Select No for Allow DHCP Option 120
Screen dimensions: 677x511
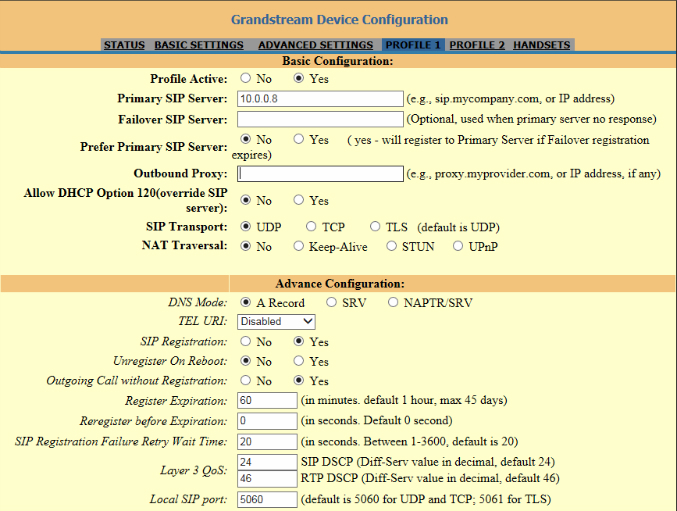(x=246, y=200)
